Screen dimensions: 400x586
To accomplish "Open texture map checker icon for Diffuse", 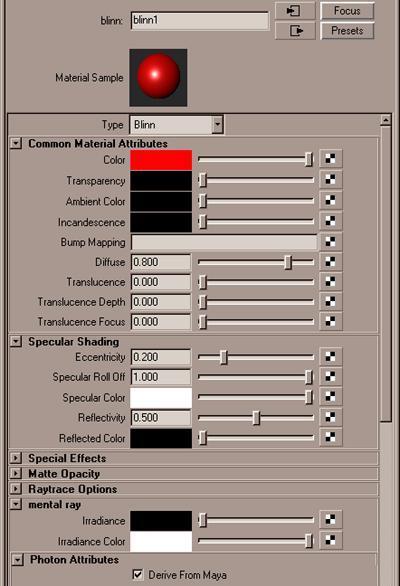I will click(330, 262).
